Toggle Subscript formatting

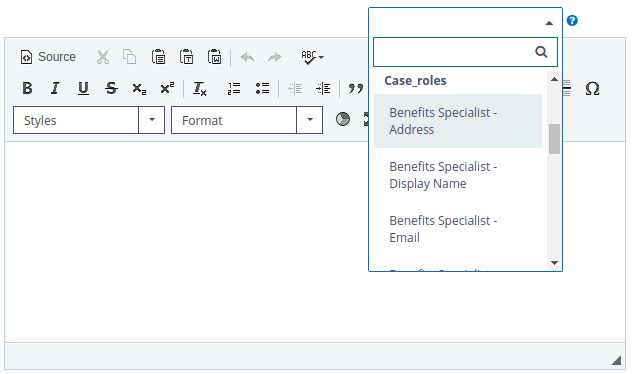(x=139, y=88)
